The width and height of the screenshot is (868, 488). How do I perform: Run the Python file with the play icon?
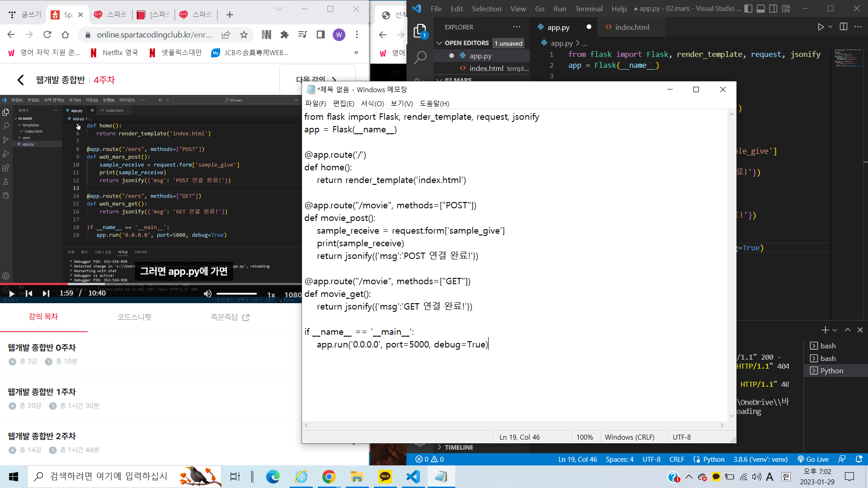[821, 27]
